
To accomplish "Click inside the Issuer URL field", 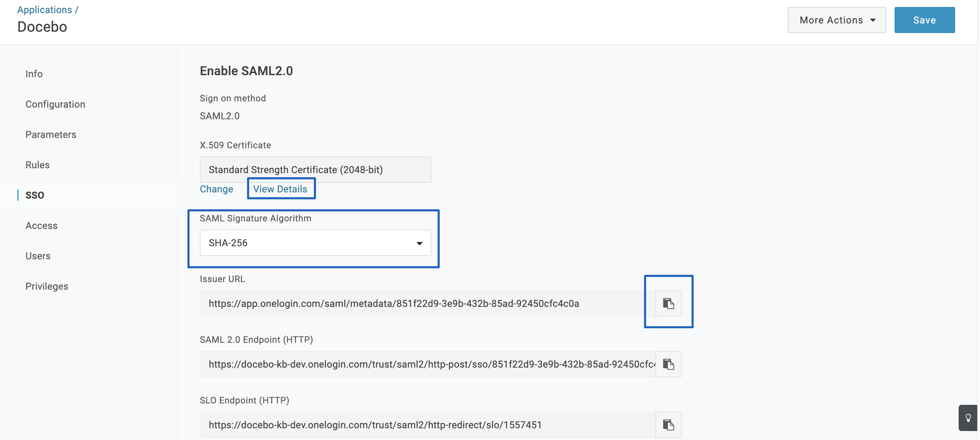I will [x=427, y=303].
